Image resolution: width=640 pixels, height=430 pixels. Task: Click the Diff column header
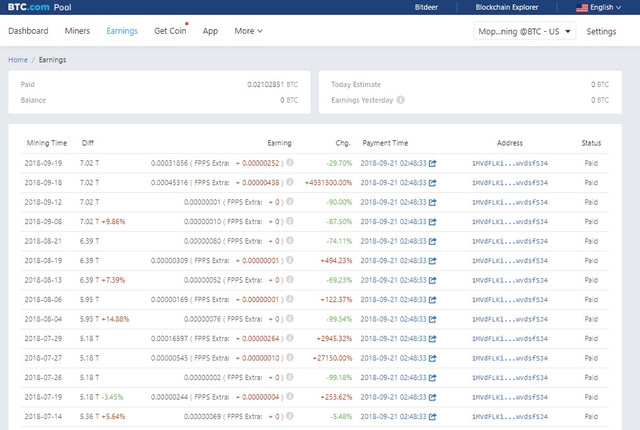click(88, 143)
